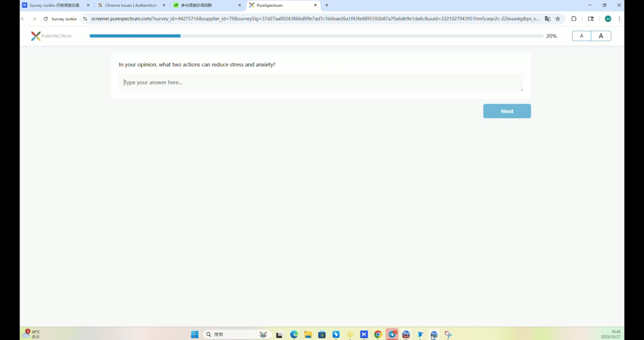Click the site information icon beside the URL

(x=85, y=19)
